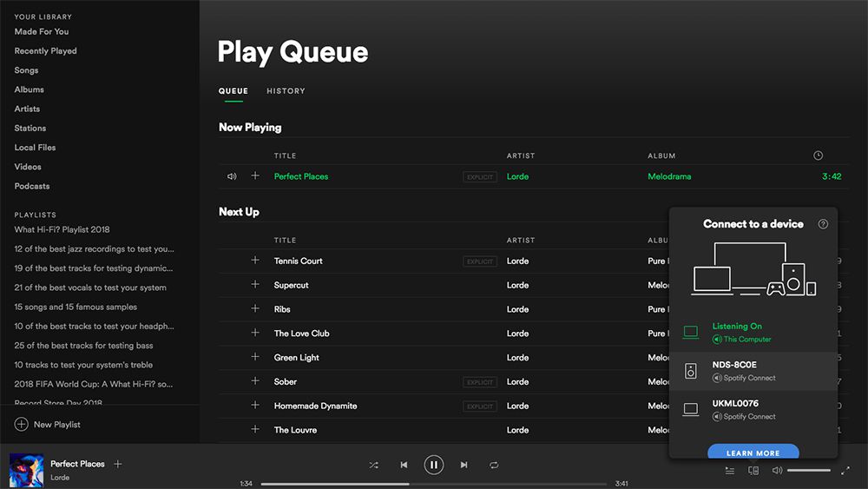Image resolution: width=868 pixels, height=489 pixels.
Task: Open Made For You
Action: point(42,31)
